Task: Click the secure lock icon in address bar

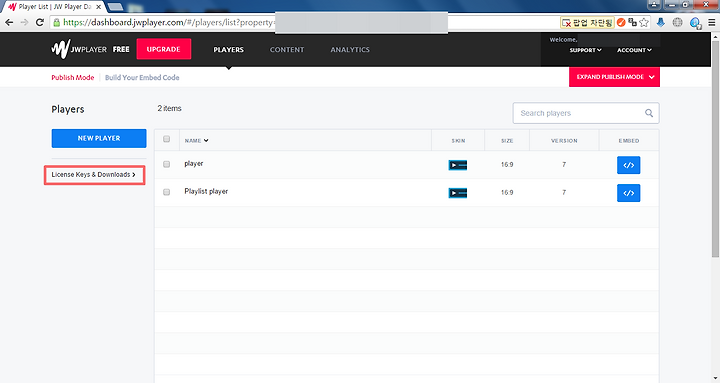Action: point(56,22)
